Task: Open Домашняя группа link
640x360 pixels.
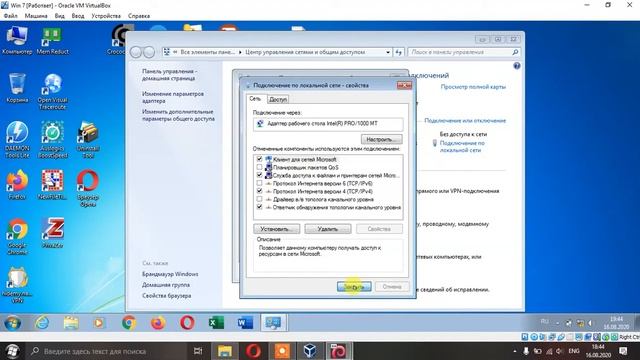Action: (166, 285)
